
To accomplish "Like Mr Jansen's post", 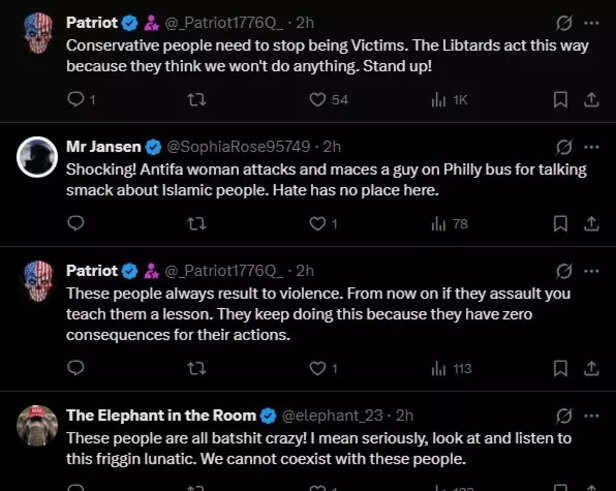I will click(318, 224).
